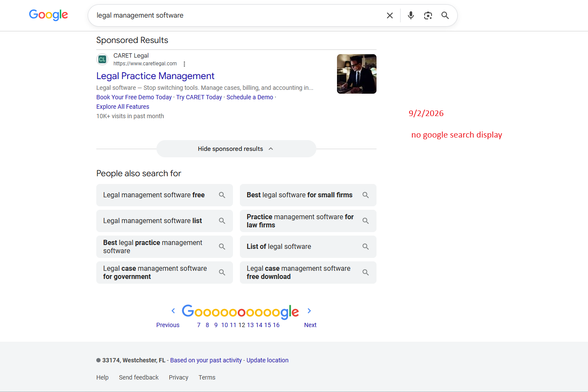
Task: Search Legal case management software free download
Action: [308, 273]
